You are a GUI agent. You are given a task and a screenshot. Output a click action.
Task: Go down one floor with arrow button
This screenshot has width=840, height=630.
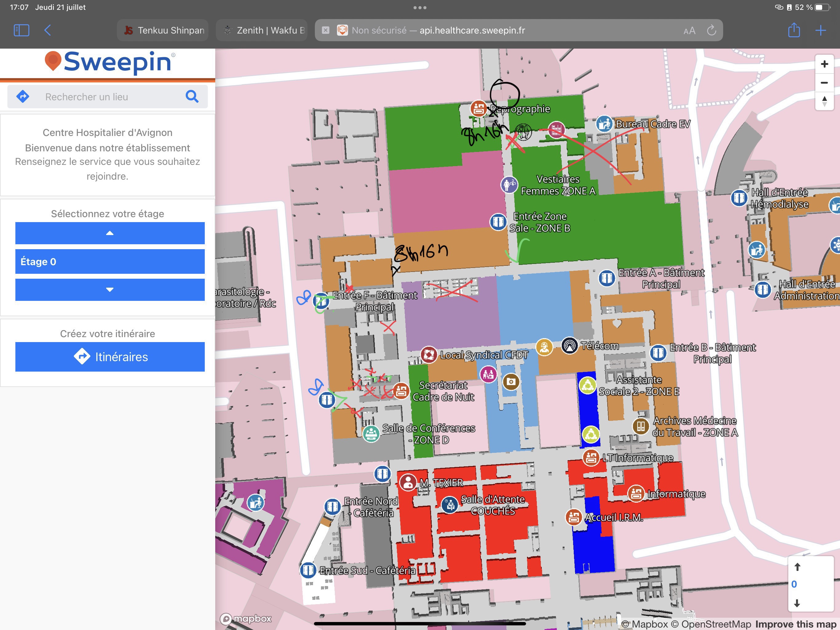pyautogui.click(x=110, y=289)
